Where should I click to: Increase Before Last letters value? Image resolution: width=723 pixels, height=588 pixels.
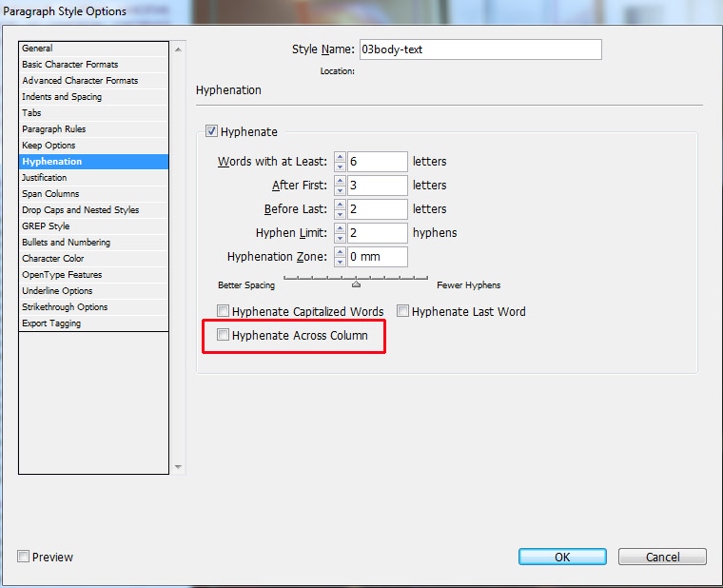coord(340,204)
